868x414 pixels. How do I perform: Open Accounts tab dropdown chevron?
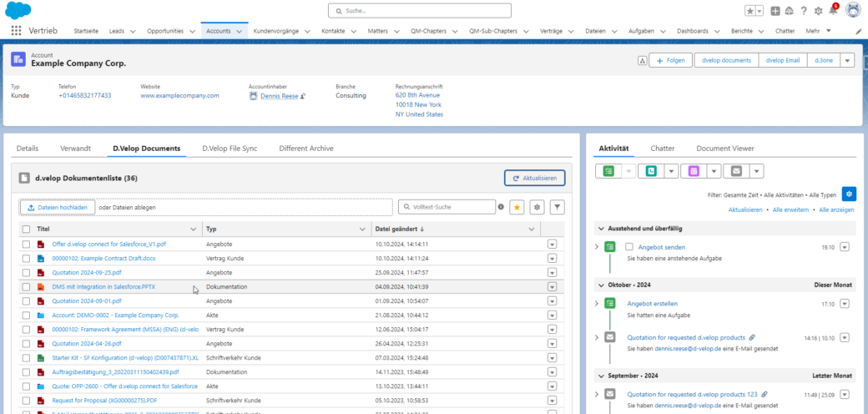tap(240, 31)
